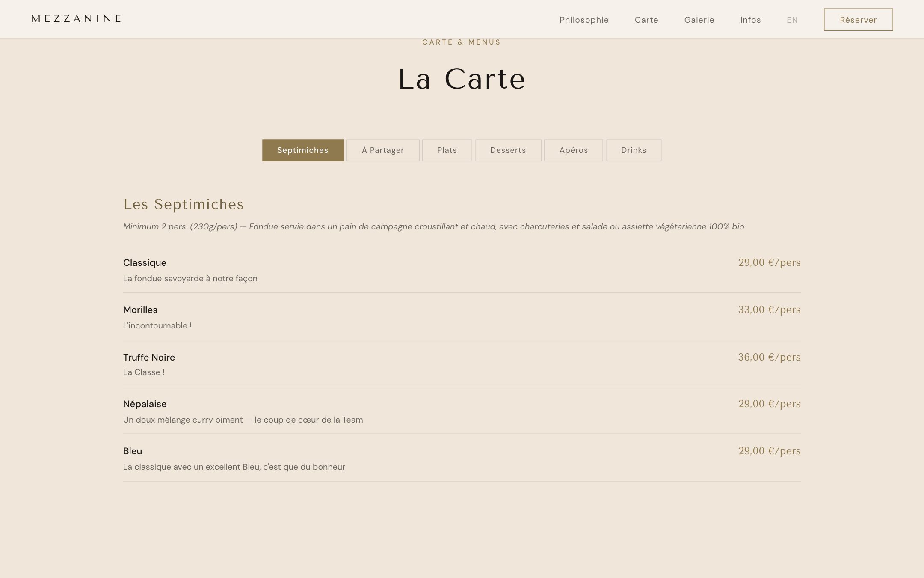
Task: Click the Réserver button
Action: [858, 20]
